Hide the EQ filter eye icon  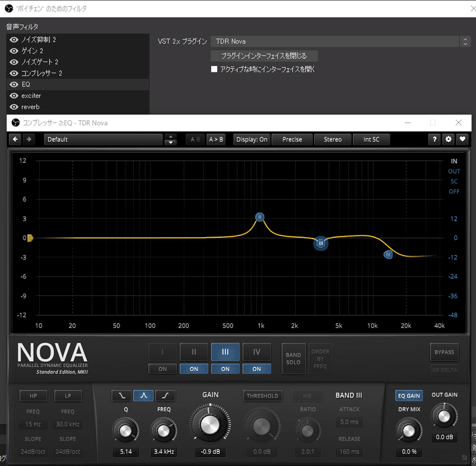click(x=14, y=84)
